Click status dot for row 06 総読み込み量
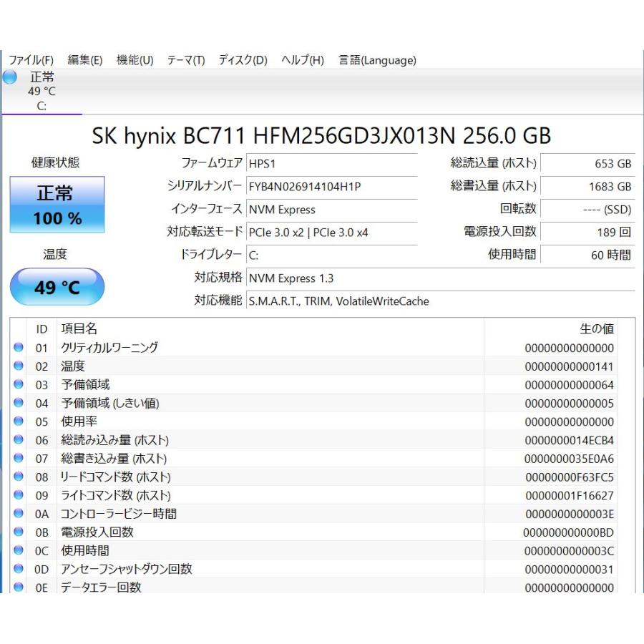Viewport: 644px width, 644px height. tap(19, 439)
